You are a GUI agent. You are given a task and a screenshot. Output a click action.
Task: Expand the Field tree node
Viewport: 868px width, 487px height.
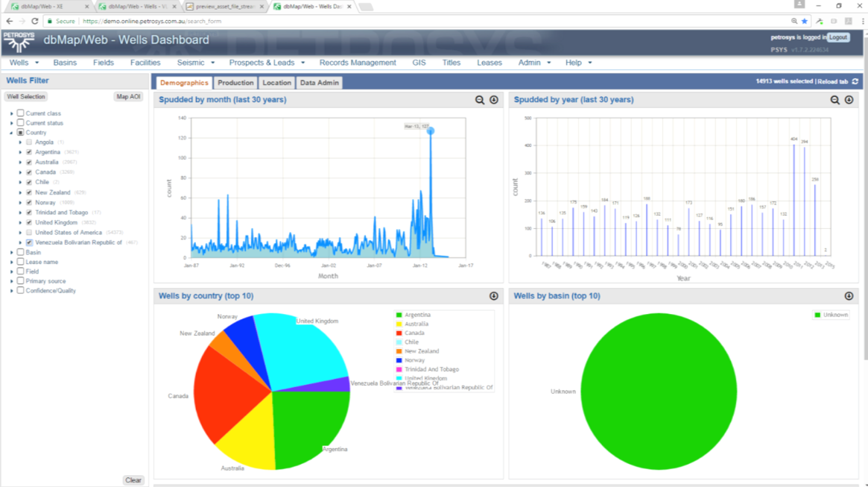coord(12,271)
